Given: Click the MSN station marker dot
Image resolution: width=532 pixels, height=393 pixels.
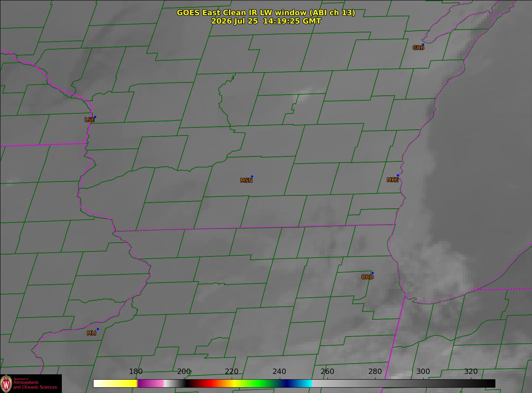Looking at the screenshot, I should 252,176.
